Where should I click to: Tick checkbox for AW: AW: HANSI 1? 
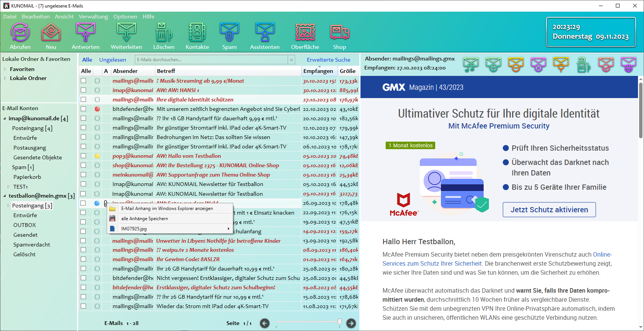83,90
